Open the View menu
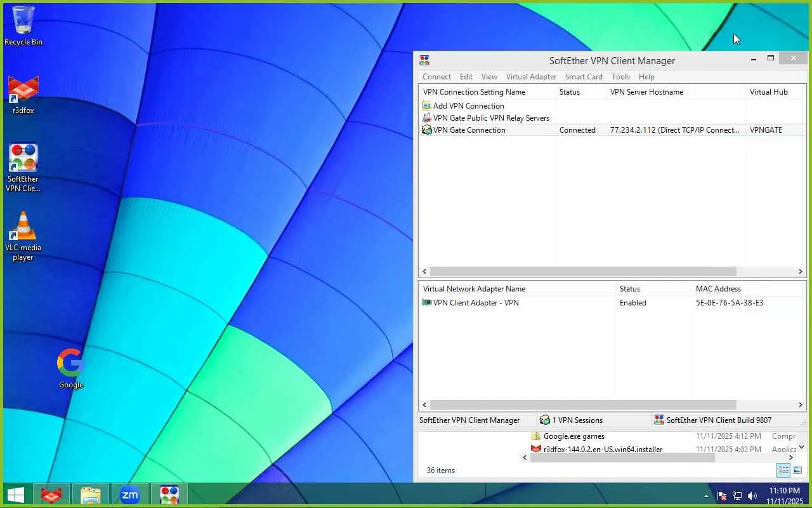The width and height of the screenshot is (812, 508). 489,77
